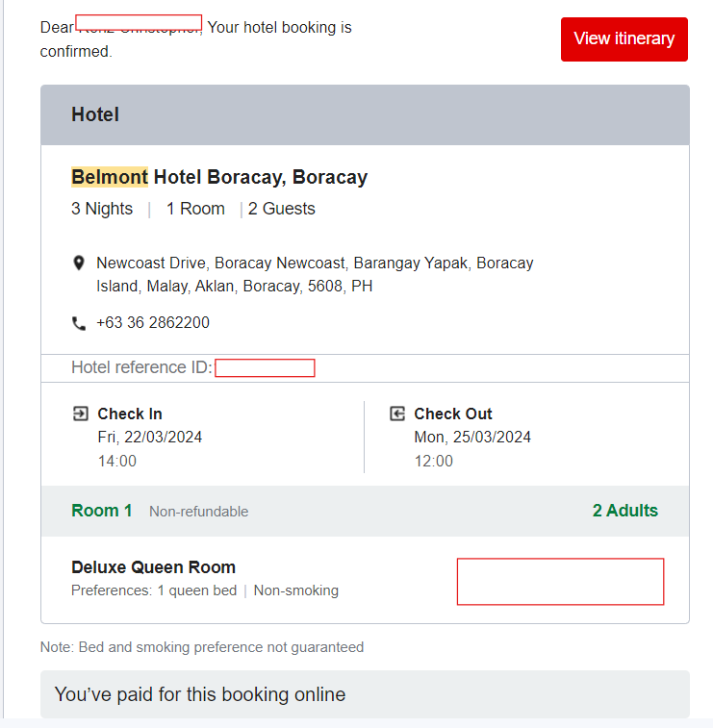Screen dimensions: 713x728
Task: Click the 2 Adults text
Action: tap(625, 511)
